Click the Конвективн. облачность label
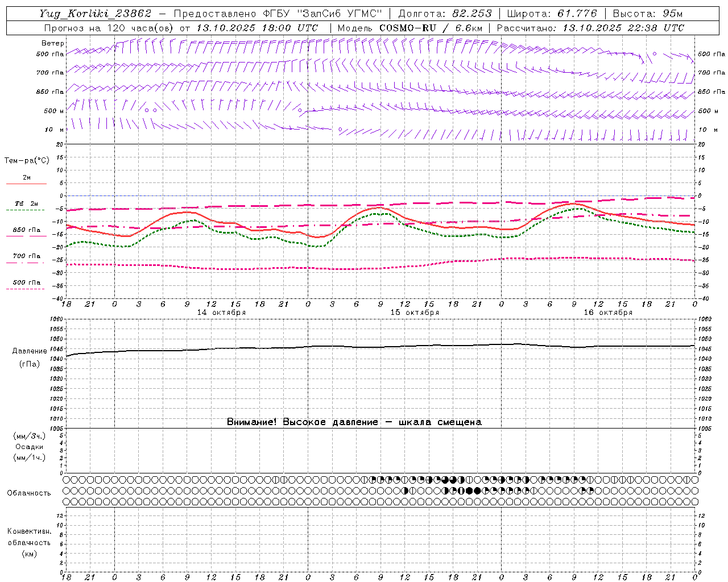 [x=29, y=537]
